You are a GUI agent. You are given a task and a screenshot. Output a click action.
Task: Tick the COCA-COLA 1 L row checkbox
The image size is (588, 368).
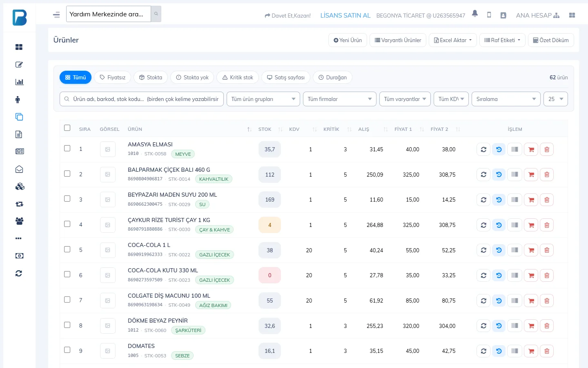pyautogui.click(x=67, y=249)
